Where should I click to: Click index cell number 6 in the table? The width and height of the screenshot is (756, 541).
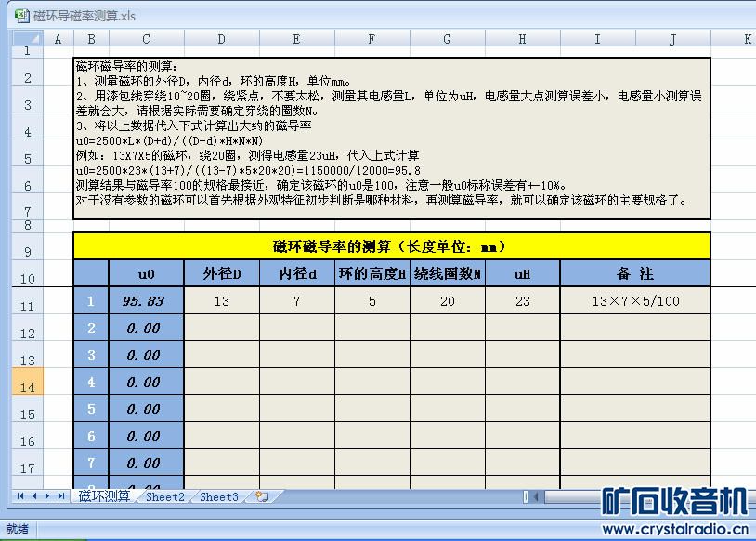click(x=91, y=436)
